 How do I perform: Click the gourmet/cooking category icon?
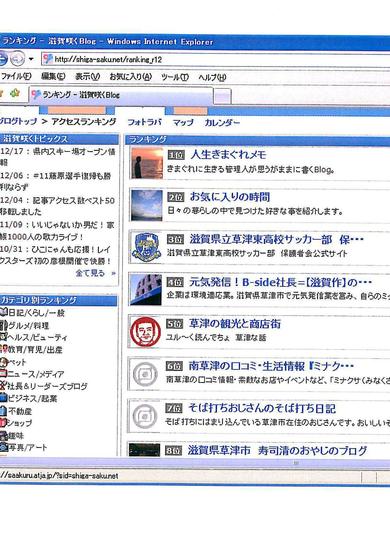pos(3,325)
